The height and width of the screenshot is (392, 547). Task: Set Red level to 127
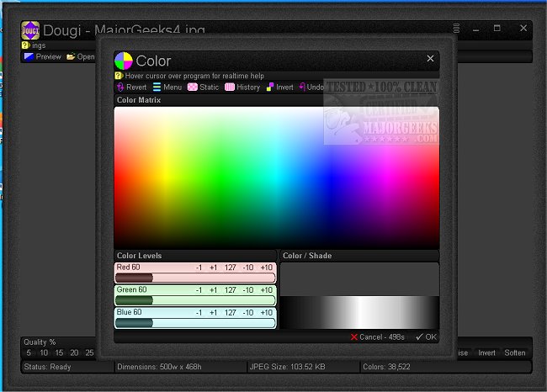(231, 268)
